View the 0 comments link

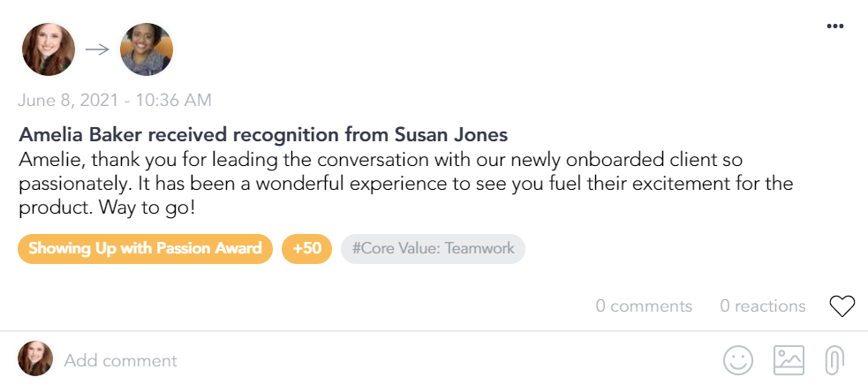[644, 306]
